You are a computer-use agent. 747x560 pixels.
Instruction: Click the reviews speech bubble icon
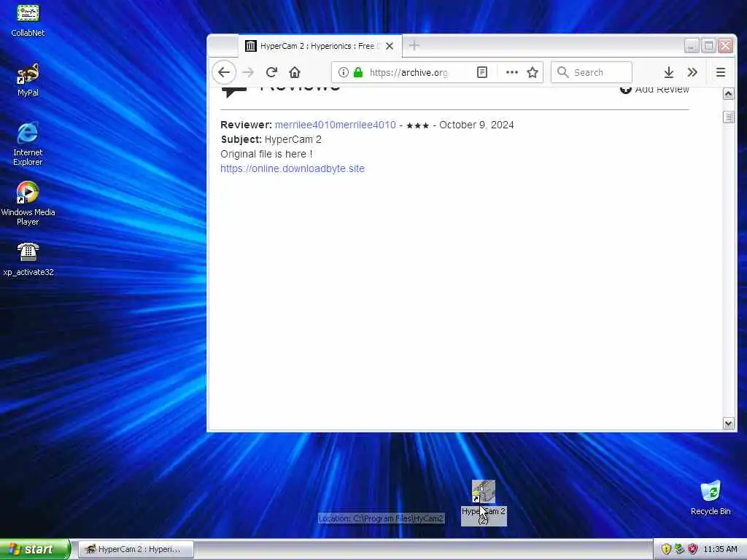point(234,91)
